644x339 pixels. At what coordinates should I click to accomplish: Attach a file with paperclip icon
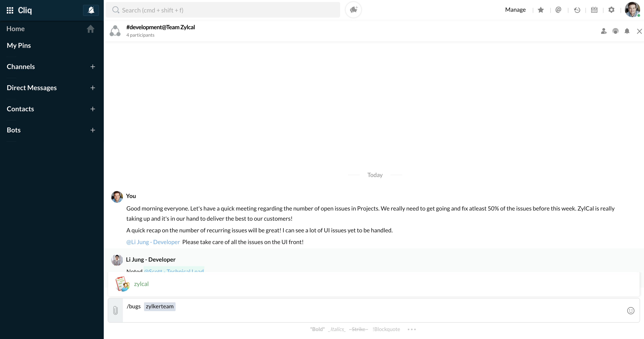coord(115,310)
